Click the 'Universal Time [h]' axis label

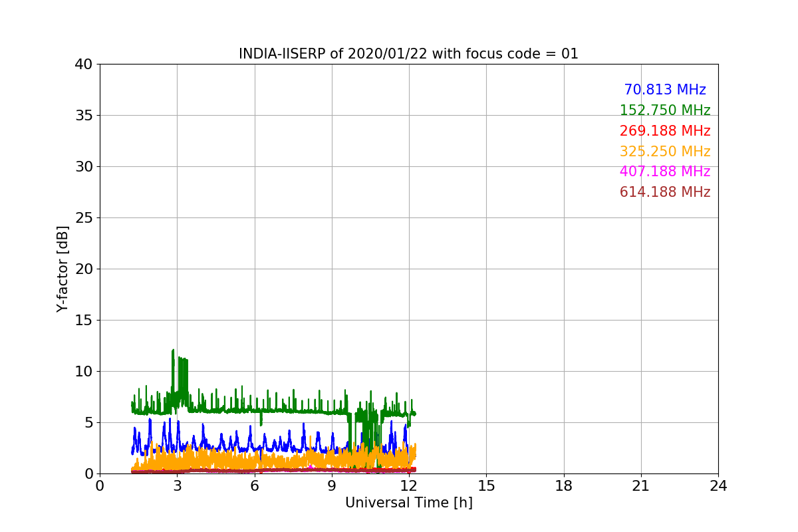tap(409, 503)
